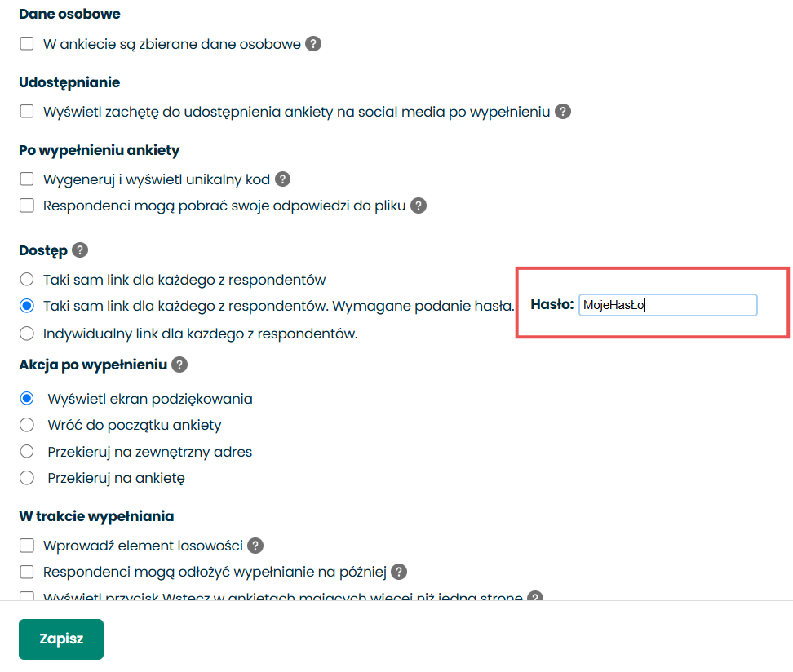This screenshot has height=672, width=793.
Task: Click help icon for social media zachęta
Action: click(x=562, y=111)
